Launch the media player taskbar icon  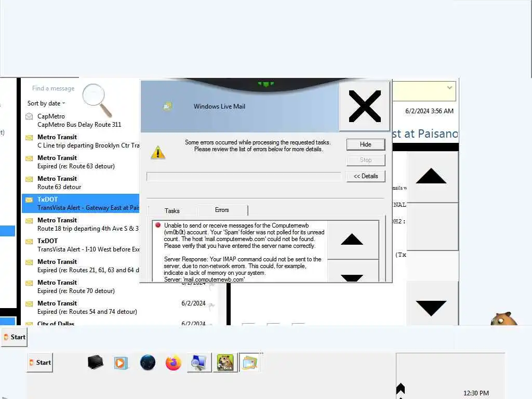121,363
